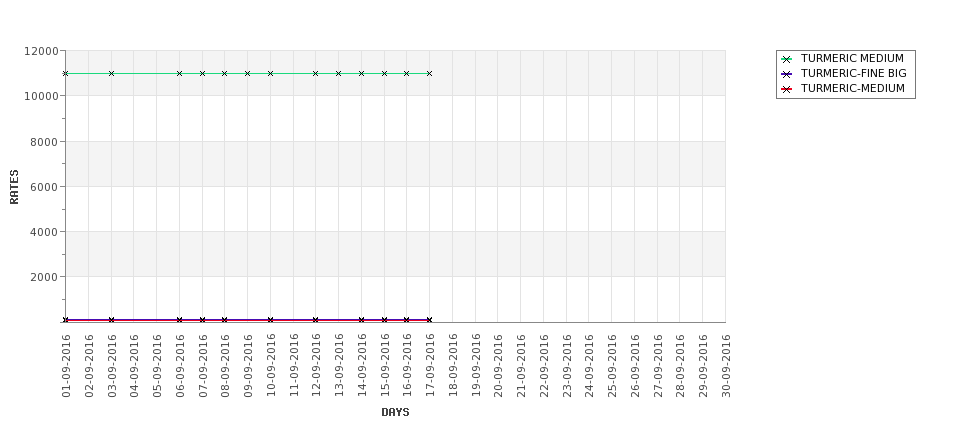Click bottom line marker at 12-09-2016

(316, 320)
